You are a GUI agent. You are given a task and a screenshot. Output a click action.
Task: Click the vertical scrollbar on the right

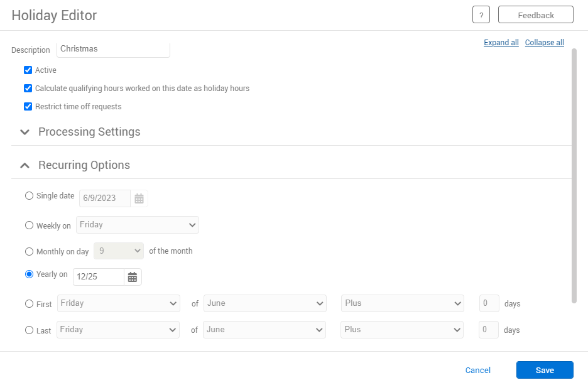pos(574,176)
